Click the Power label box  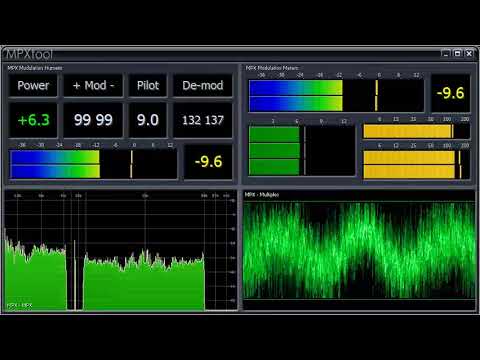(x=33, y=86)
